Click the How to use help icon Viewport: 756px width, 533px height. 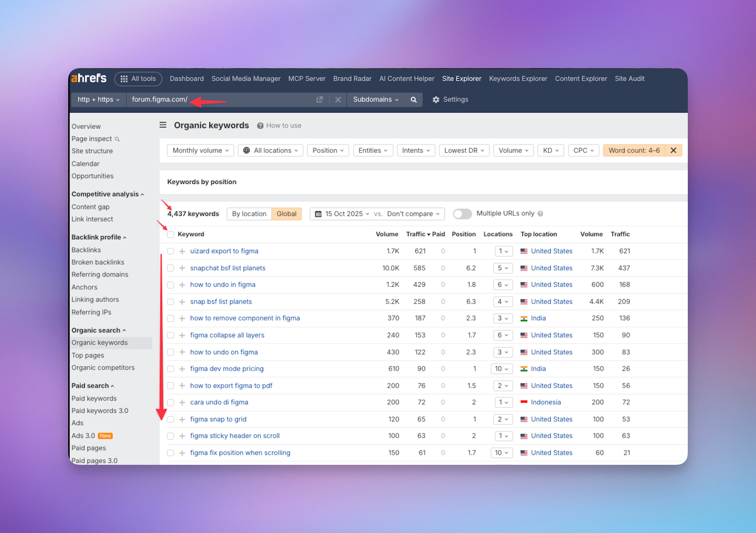coord(260,126)
